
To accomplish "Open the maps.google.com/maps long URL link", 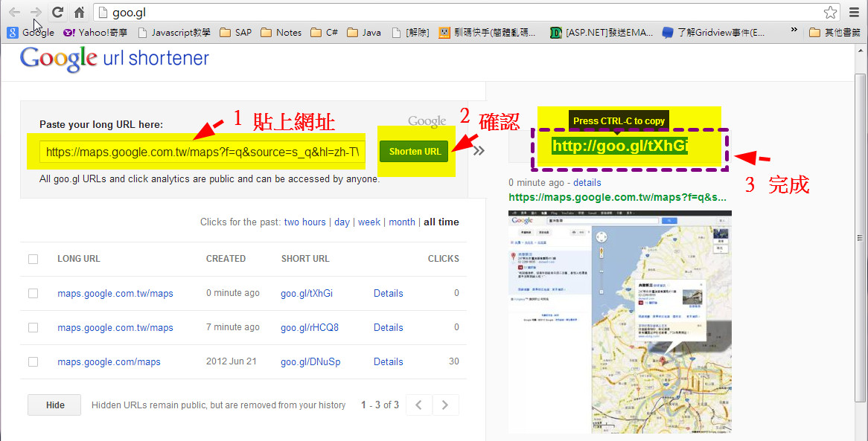I will [109, 362].
